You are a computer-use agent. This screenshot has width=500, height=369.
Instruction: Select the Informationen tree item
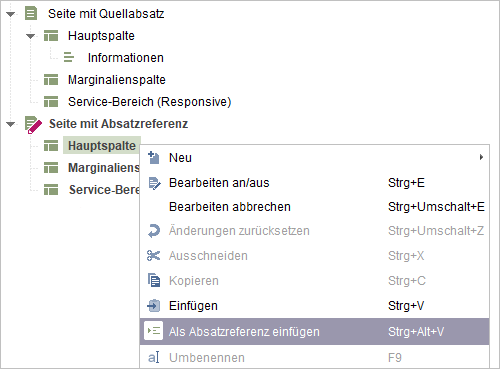point(126,58)
